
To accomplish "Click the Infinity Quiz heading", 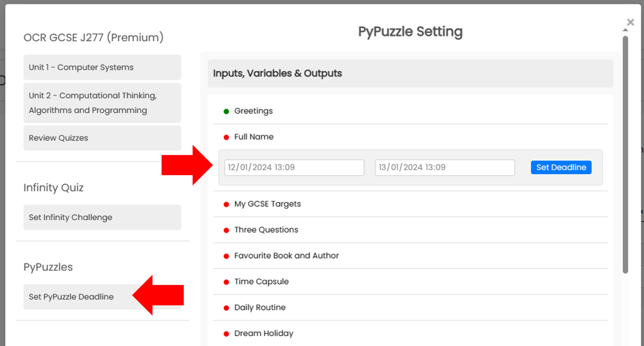I will click(53, 188).
